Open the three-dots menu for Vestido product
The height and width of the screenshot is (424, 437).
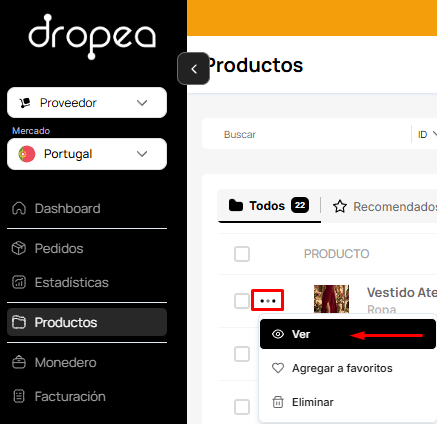coord(268,301)
